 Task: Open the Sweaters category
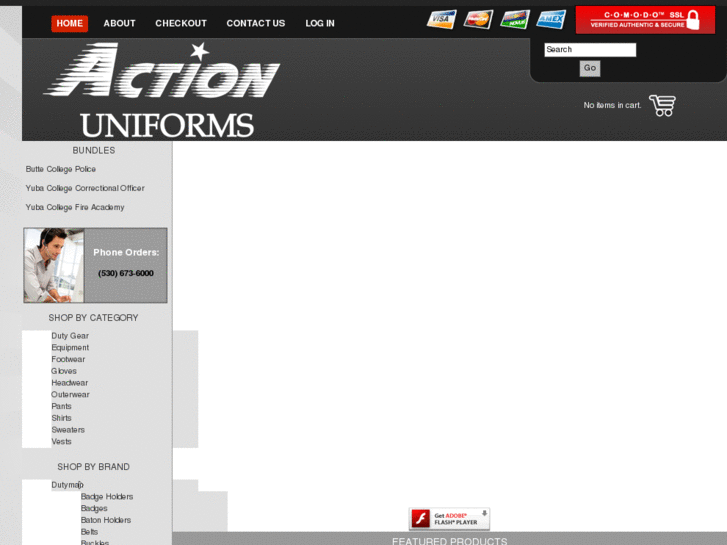click(68, 430)
